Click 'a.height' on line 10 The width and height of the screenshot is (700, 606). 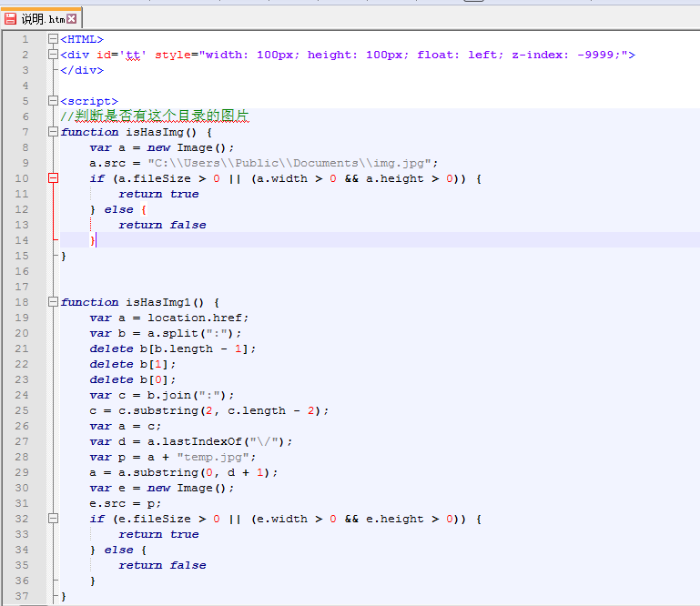click(x=395, y=179)
